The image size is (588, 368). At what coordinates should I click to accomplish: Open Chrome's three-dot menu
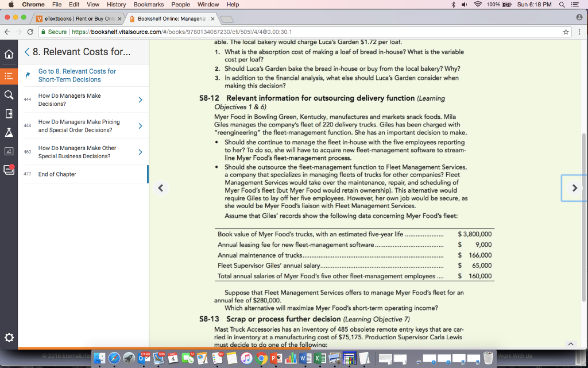tap(579, 32)
